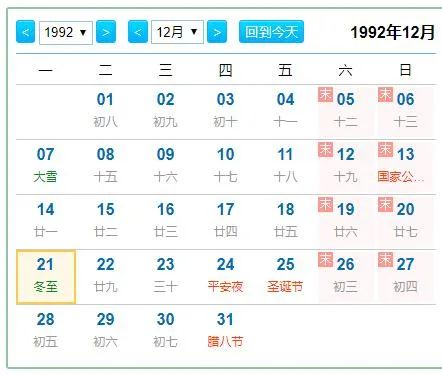The height and width of the screenshot is (375, 442).
Task: Click the 四 weekday header
Action: coord(225,70)
